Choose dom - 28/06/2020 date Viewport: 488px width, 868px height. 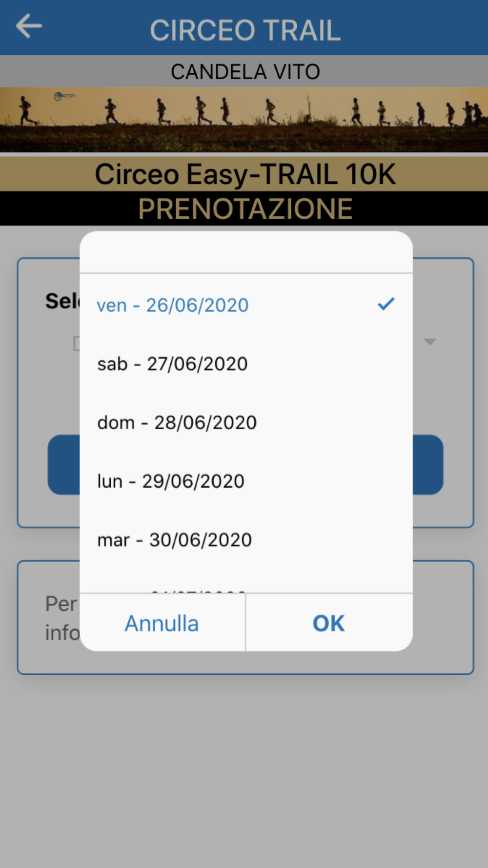(x=246, y=422)
